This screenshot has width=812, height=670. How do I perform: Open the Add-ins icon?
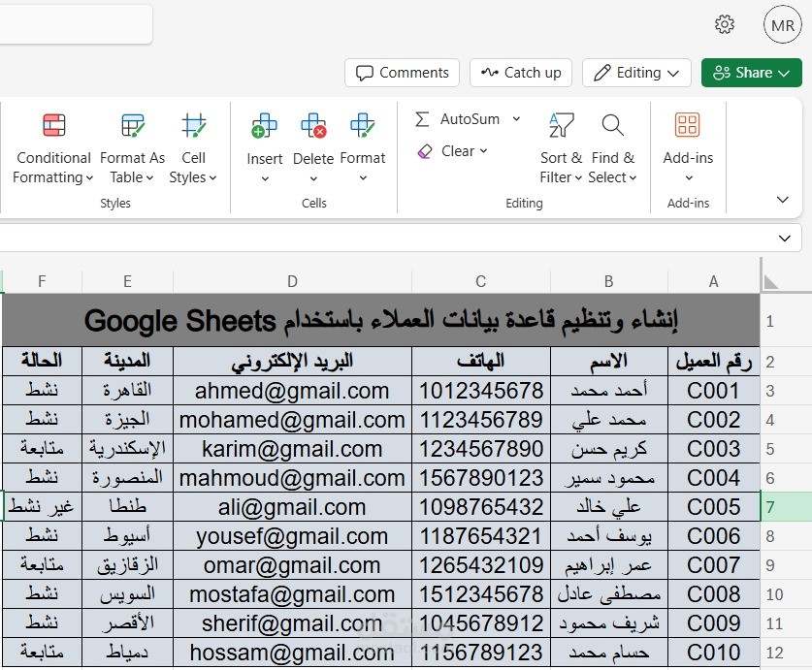[x=687, y=125]
